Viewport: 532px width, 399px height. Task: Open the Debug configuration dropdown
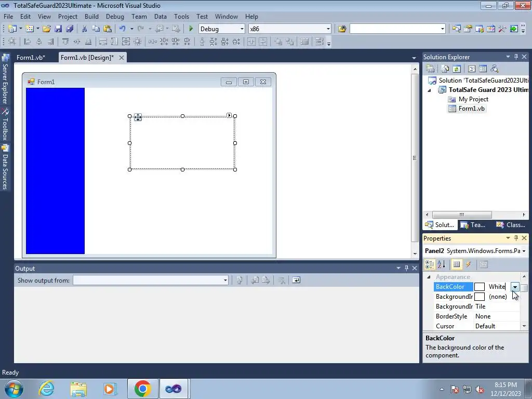pos(242,29)
